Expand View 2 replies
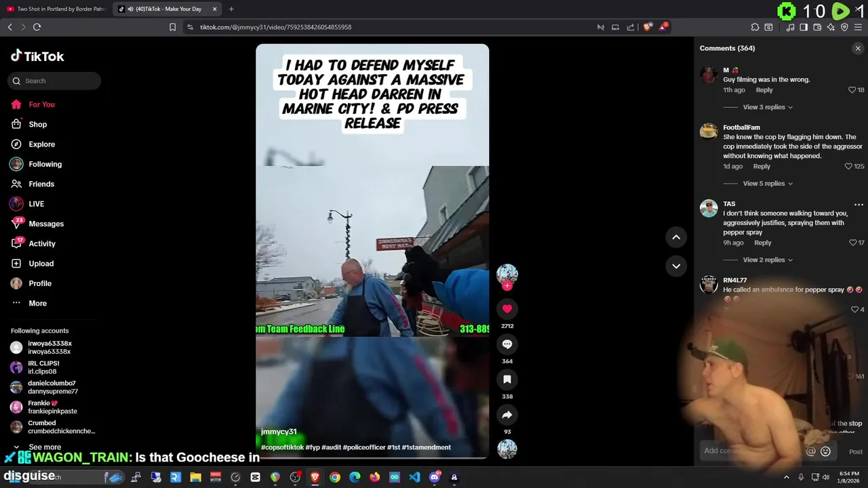Viewport: 868px width, 488px height. (x=768, y=260)
